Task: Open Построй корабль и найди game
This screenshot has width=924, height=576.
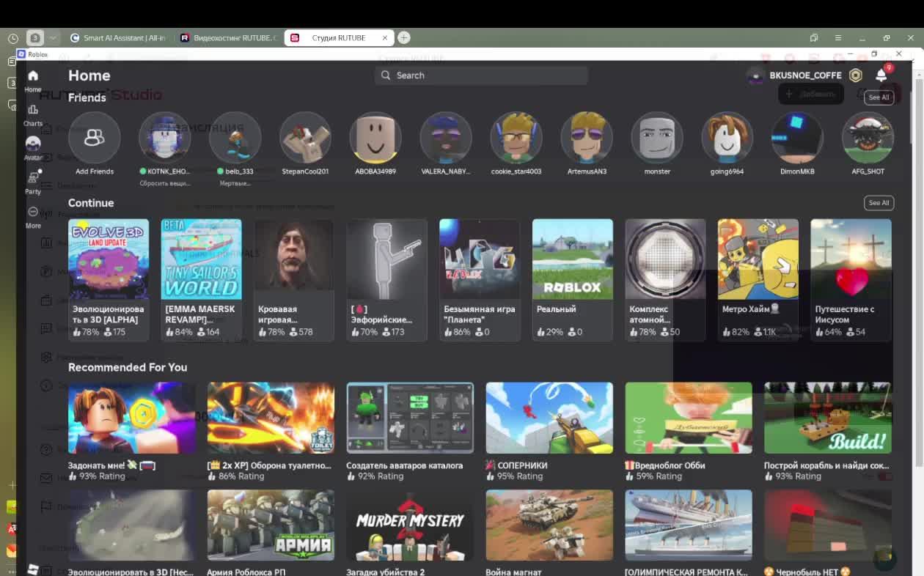Action: point(828,431)
